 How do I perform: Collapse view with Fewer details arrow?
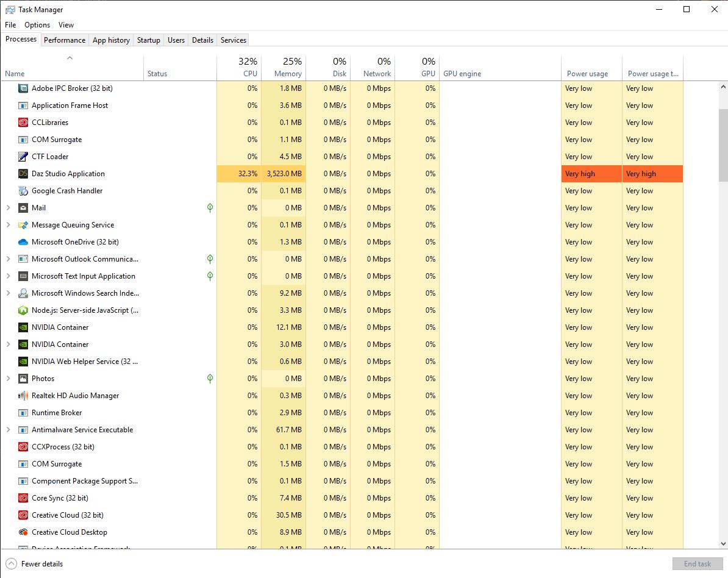(x=11, y=563)
